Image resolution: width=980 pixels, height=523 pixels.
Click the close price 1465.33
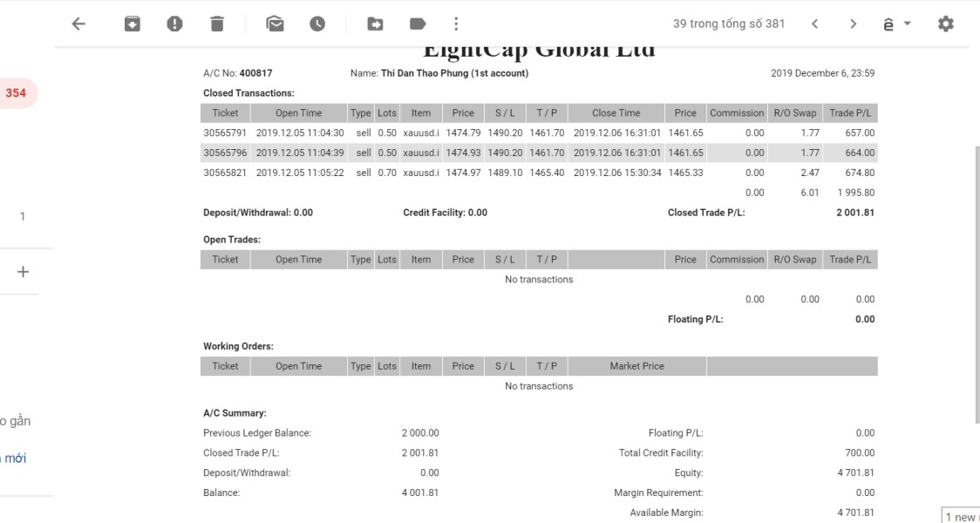(685, 173)
